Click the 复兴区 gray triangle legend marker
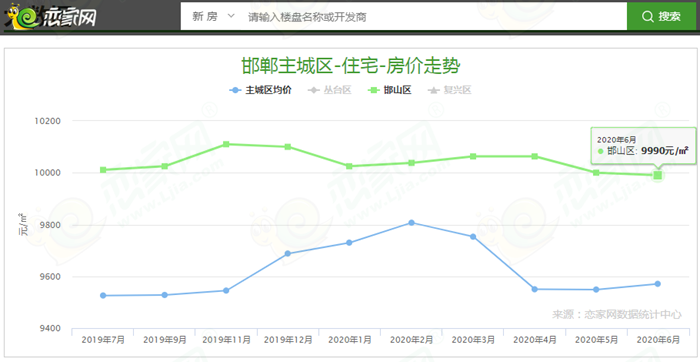This screenshot has height=362, width=700. tap(434, 90)
